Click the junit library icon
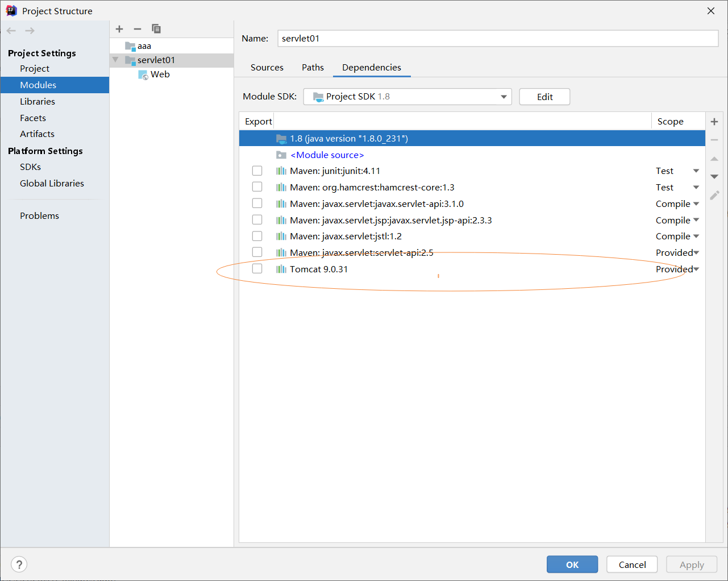Screen dimensions: 728x581 281,171
